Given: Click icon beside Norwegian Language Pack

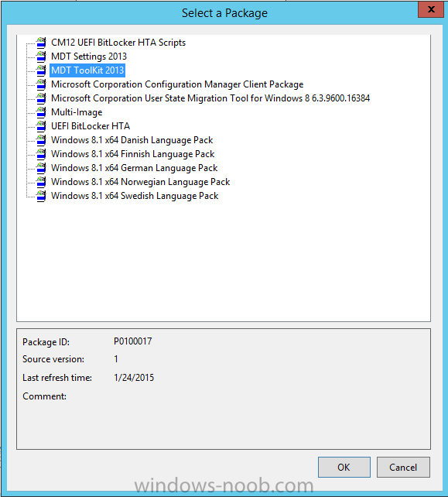Looking at the screenshot, I should [x=41, y=182].
